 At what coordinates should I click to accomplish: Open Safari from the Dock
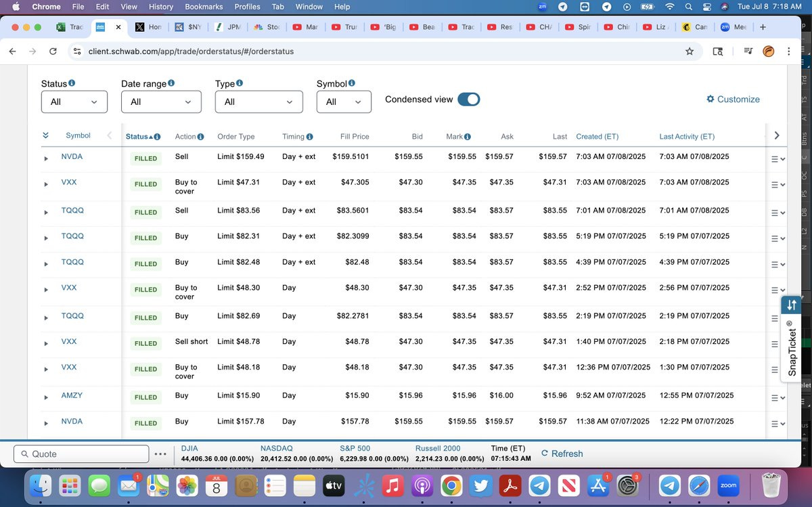click(x=698, y=485)
